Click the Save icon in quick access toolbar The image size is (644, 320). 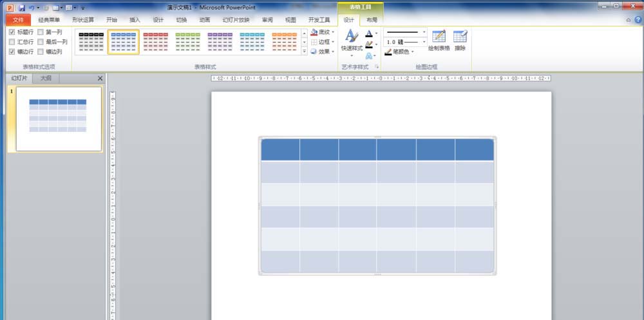point(22,8)
